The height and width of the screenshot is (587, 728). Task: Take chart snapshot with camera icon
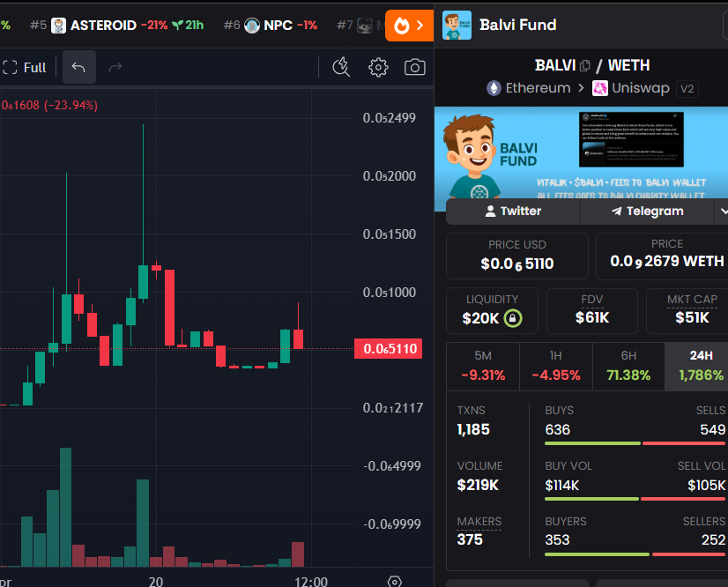(x=414, y=67)
